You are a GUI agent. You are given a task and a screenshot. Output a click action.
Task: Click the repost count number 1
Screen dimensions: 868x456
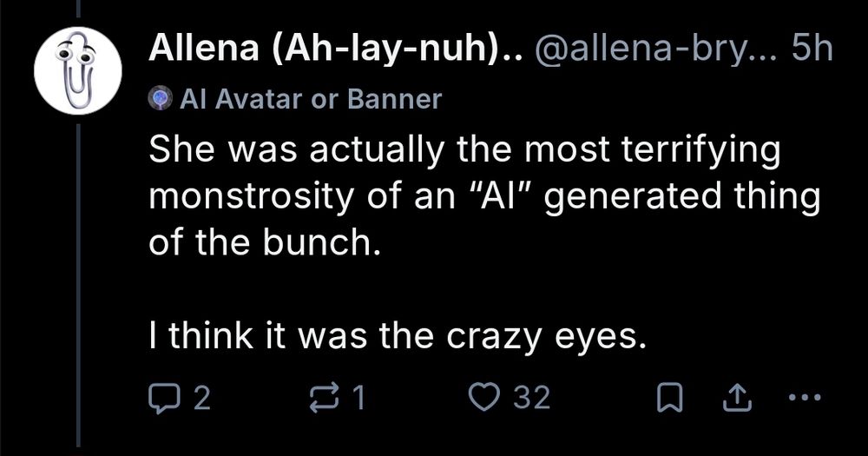coord(359,398)
